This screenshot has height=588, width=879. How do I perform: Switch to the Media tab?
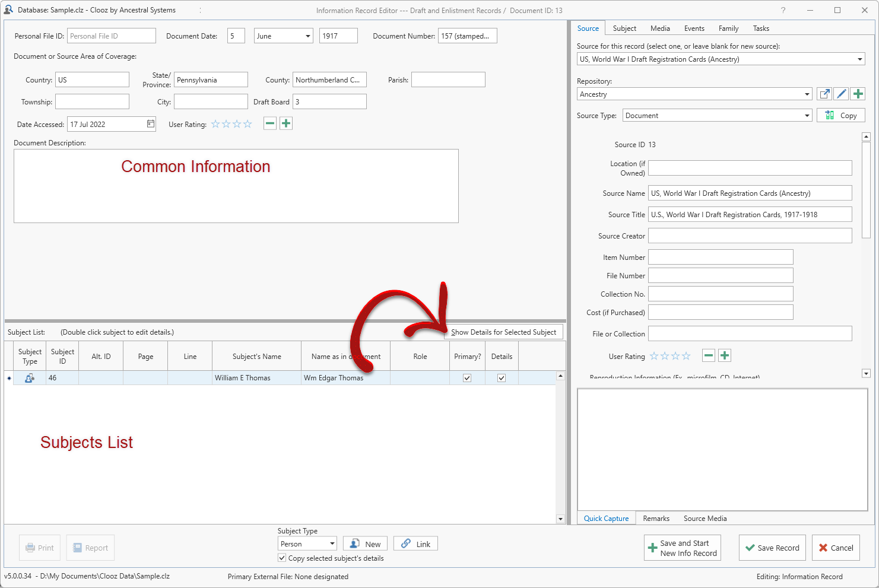[x=659, y=28]
